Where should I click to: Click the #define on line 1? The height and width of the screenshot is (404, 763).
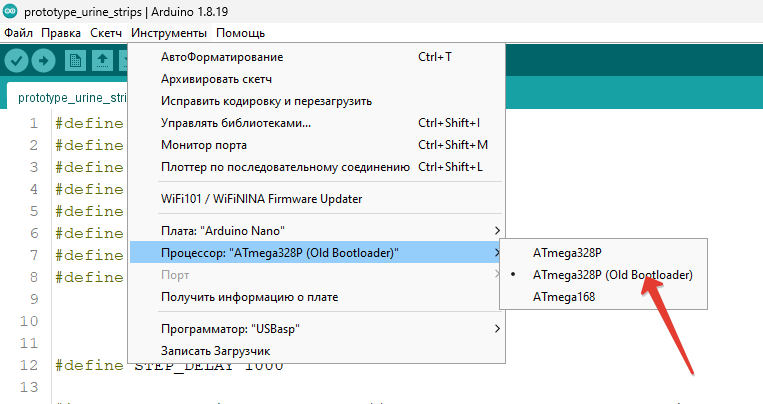pyautogui.click(x=89, y=123)
